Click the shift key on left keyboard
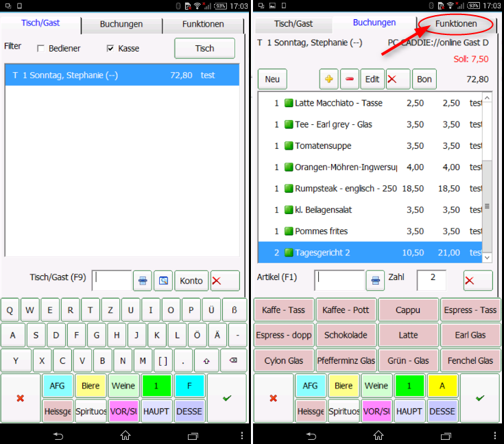The width and height of the screenshot is (504, 444). click(206, 361)
